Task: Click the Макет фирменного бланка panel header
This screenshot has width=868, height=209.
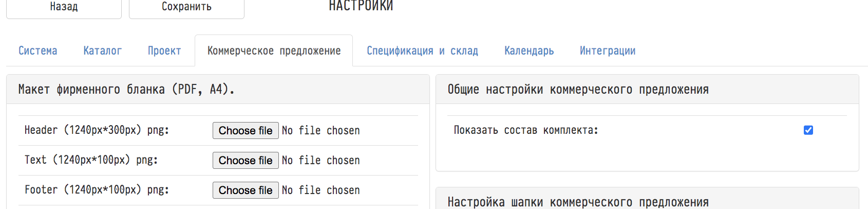Action: (x=126, y=90)
